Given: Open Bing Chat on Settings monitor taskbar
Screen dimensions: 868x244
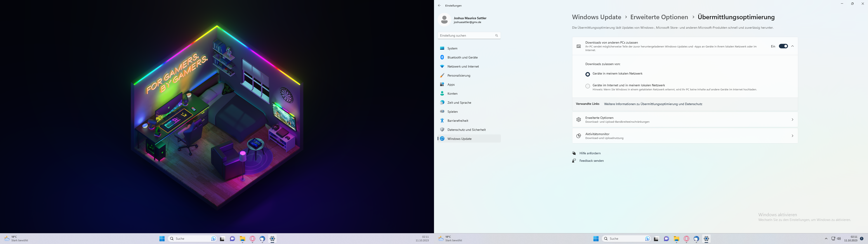Looking at the screenshot, I should [647, 239].
